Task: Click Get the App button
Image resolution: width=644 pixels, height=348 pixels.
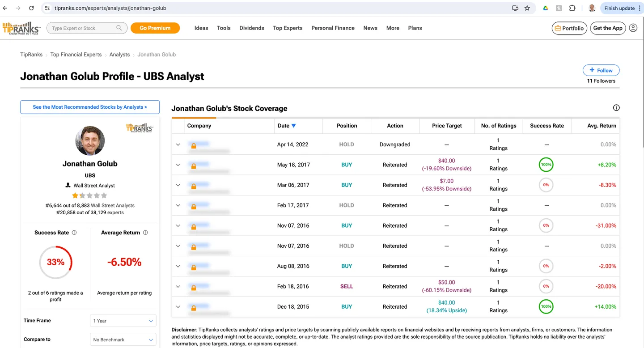Action: [x=608, y=28]
